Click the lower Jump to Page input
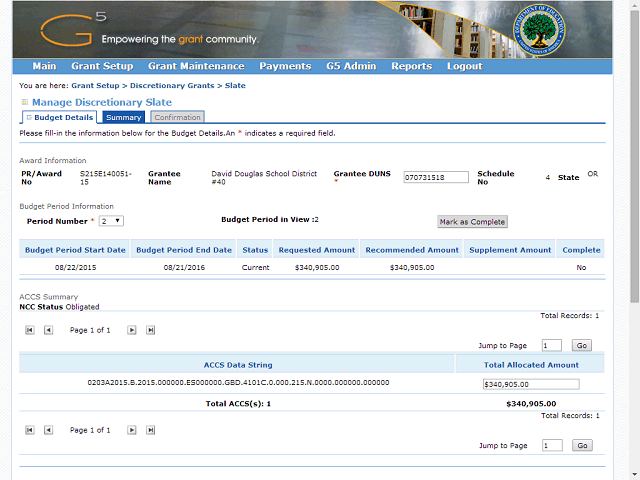The height and width of the screenshot is (480, 640). 552,445
